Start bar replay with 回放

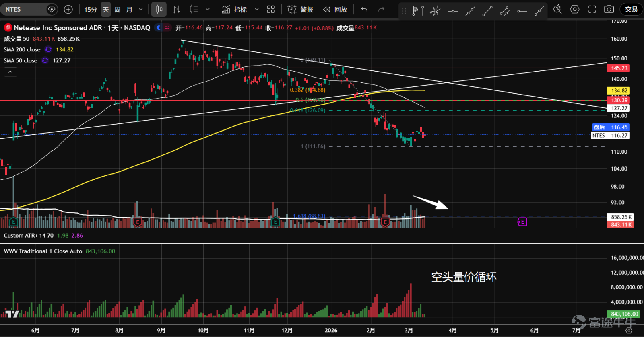click(335, 9)
